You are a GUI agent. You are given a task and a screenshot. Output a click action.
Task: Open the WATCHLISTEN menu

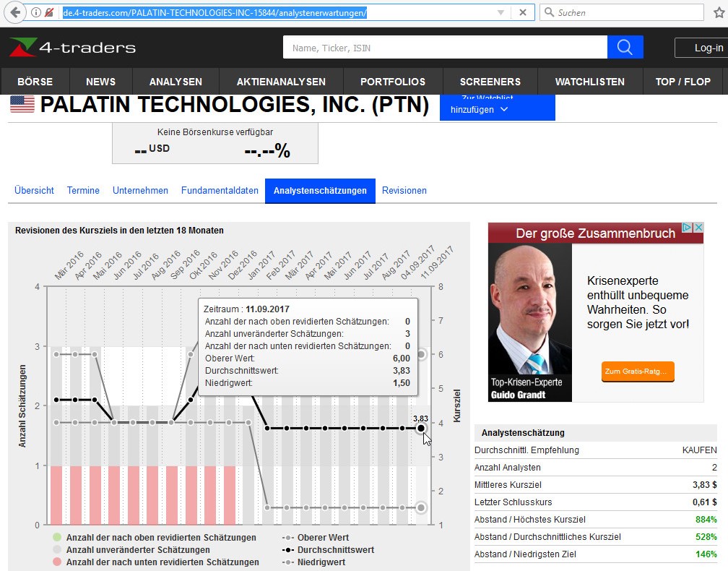tap(590, 82)
